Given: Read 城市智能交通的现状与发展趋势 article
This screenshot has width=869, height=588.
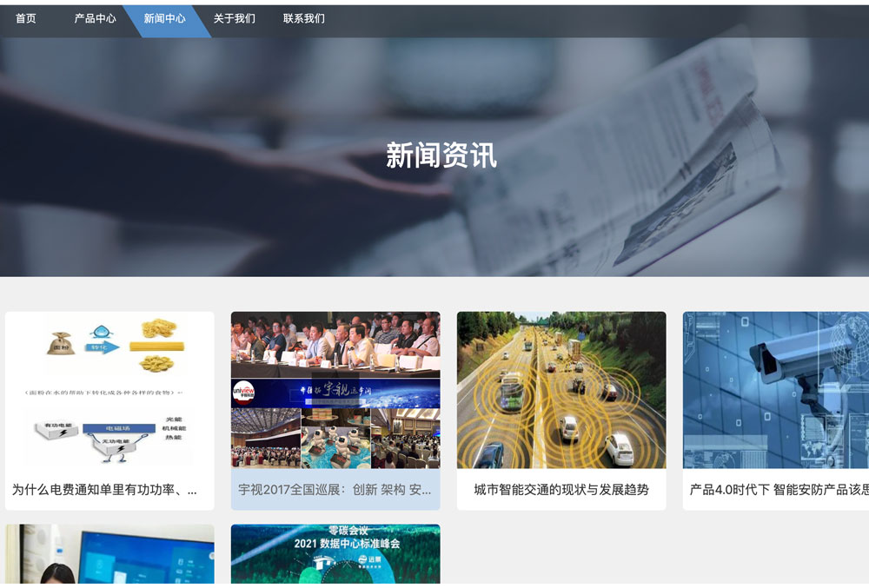Looking at the screenshot, I should (561, 490).
